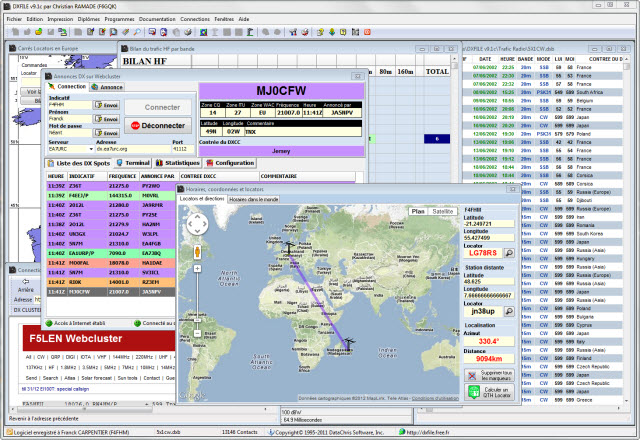Click Supprimer tous les marqueurs button

(489, 375)
